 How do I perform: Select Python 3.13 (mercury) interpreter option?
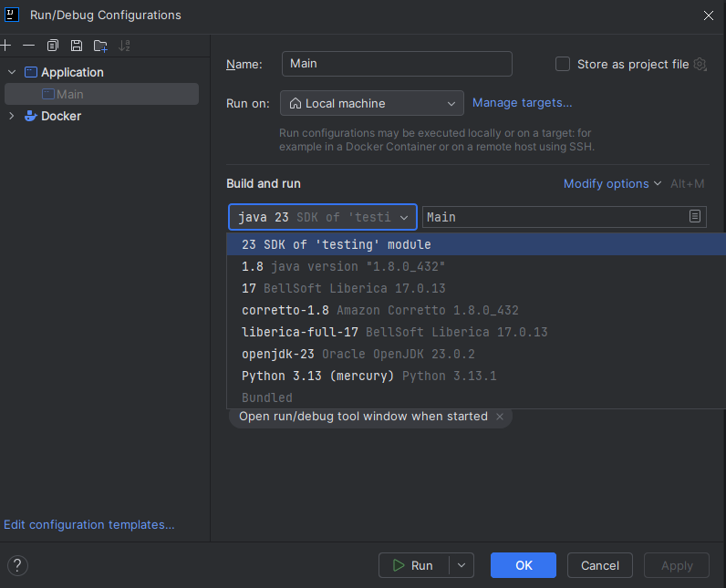tap(476, 376)
